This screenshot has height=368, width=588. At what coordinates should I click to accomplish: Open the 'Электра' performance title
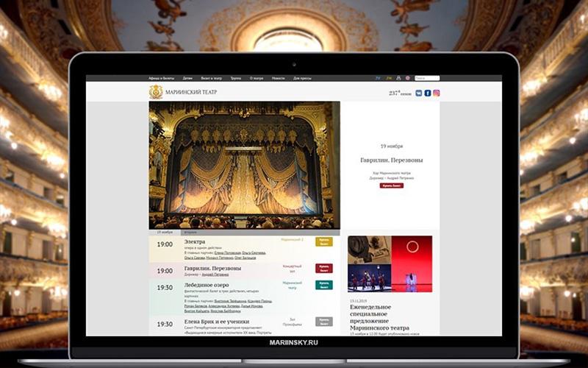195,242
